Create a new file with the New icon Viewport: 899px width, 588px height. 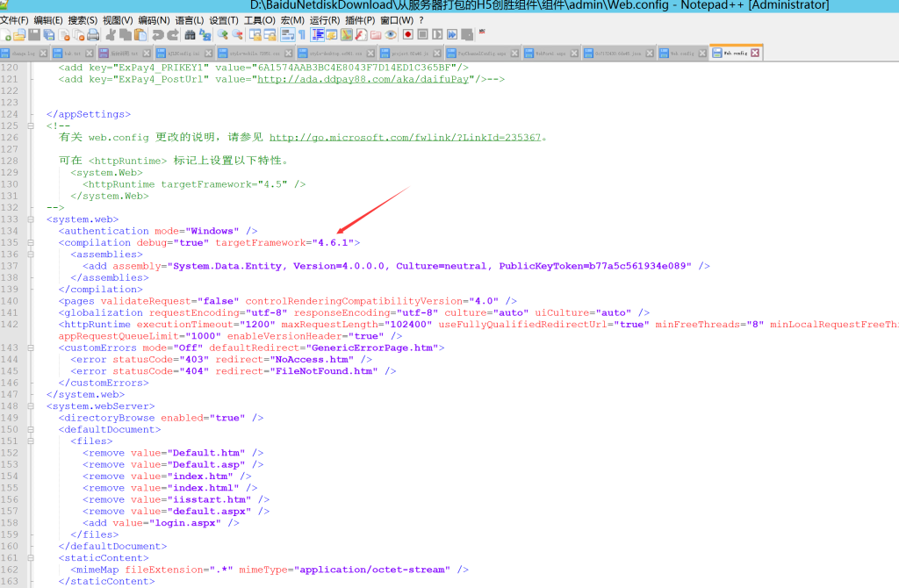coord(4,34)
